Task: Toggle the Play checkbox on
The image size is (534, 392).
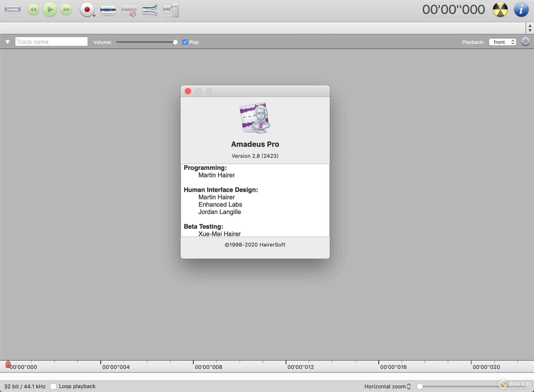Action: click(185, 42)
